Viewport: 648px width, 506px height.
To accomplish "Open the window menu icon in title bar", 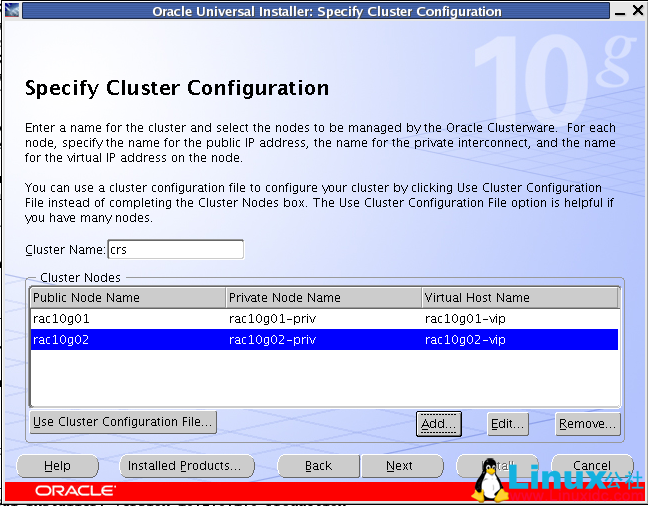I will (x=12, y=10).
